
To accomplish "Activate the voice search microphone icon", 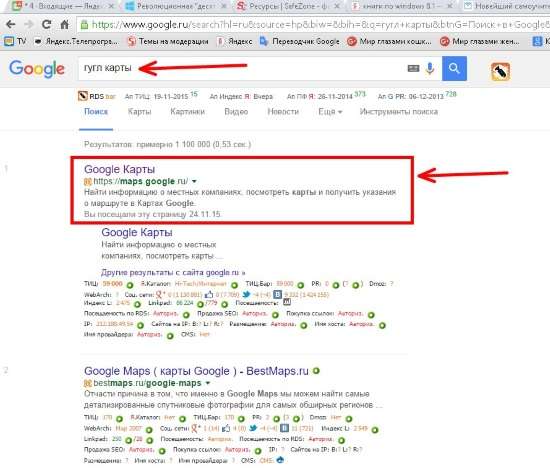I will tap(430, 68).
